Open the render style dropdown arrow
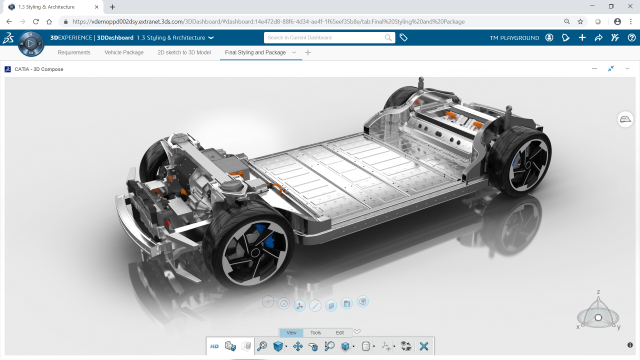The height and width of the screenshot is (360, 640). click(x=353, y=347)
